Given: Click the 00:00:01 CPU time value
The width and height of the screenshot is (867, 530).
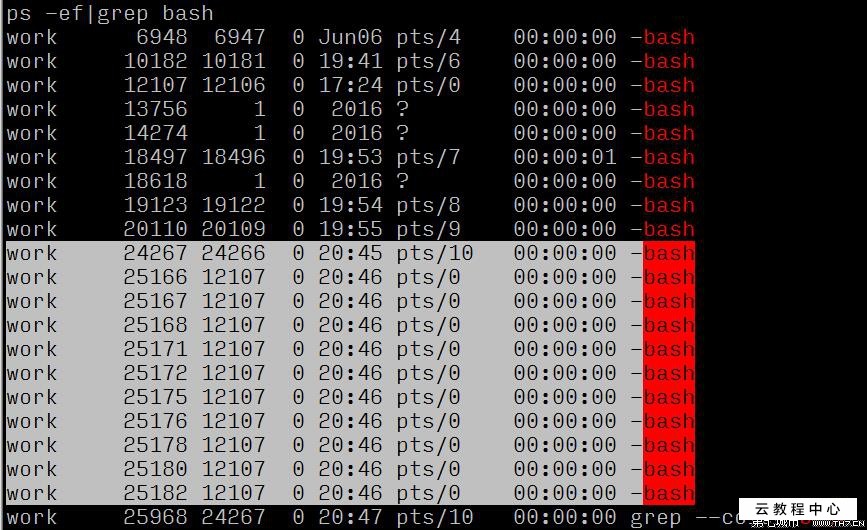Looking at the screenshot, I should [x=565, y=157].
